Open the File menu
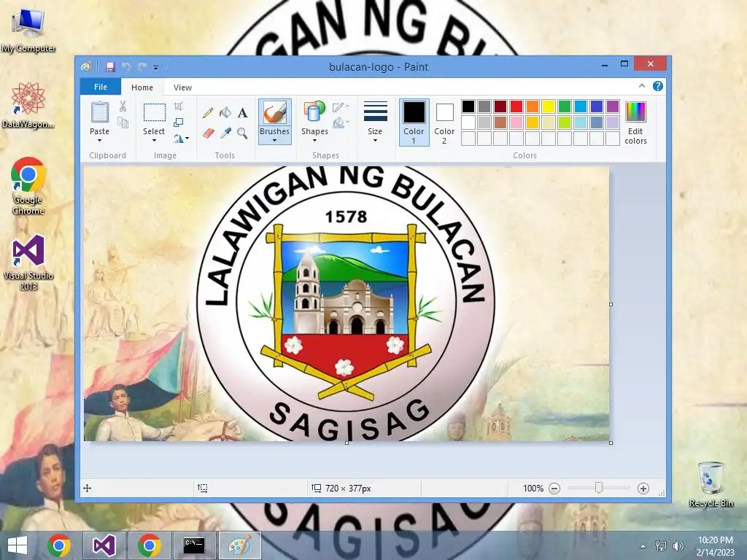 [x=101, y=87]
